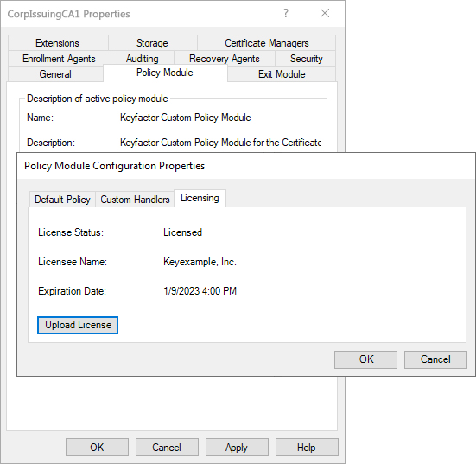This screenshot has width=476, height=464.
Task: Switch to the Storage tab
Action: pos(152,43)
